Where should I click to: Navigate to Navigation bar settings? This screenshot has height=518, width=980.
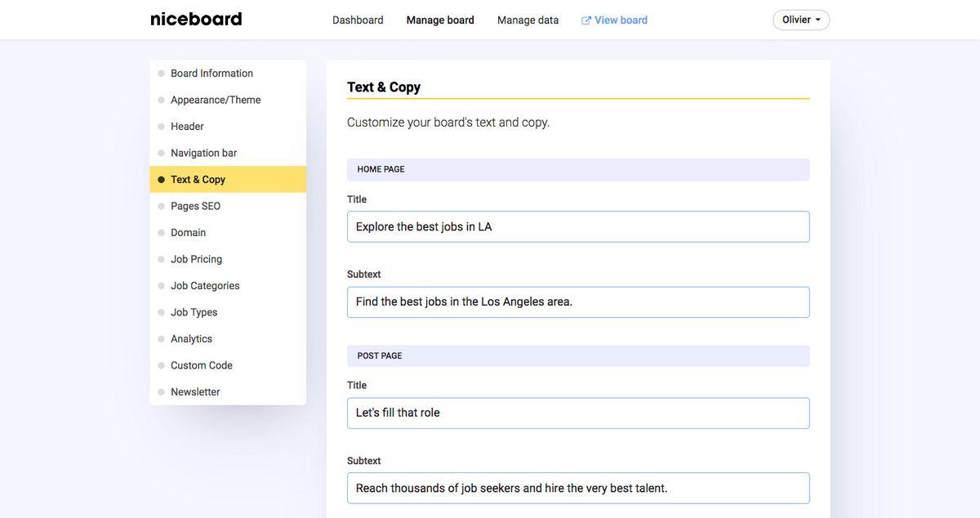coord(203,153)
